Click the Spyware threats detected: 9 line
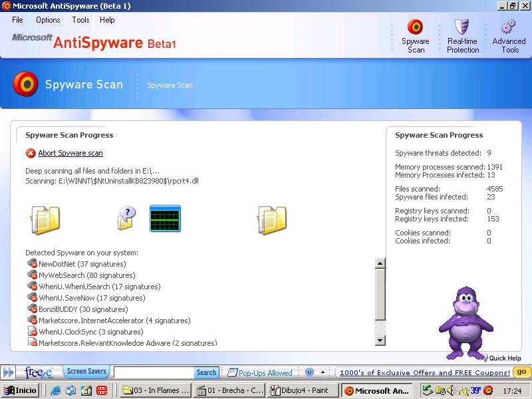Image resolution: width=532 pixels, height=399 pixels. coord(443,153)
